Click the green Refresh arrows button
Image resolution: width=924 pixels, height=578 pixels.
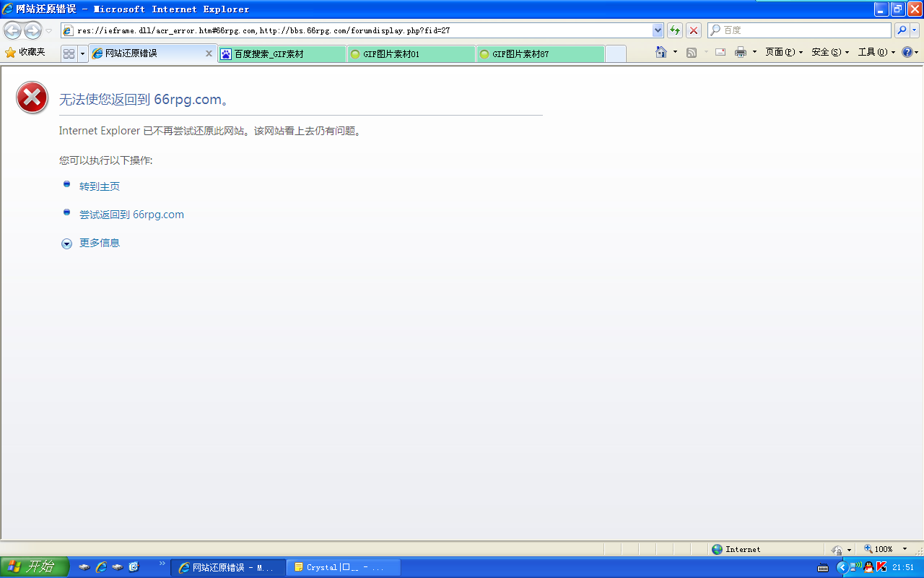coord(675,30)
